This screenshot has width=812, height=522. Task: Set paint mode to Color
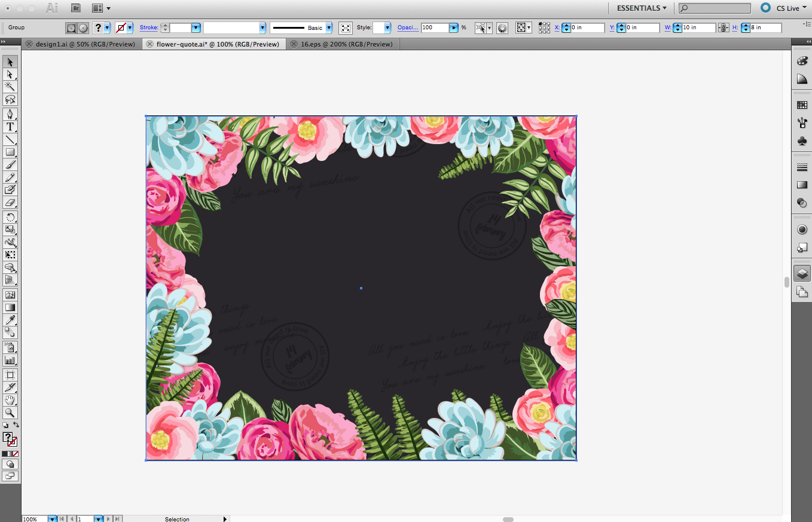coord(4,454)
